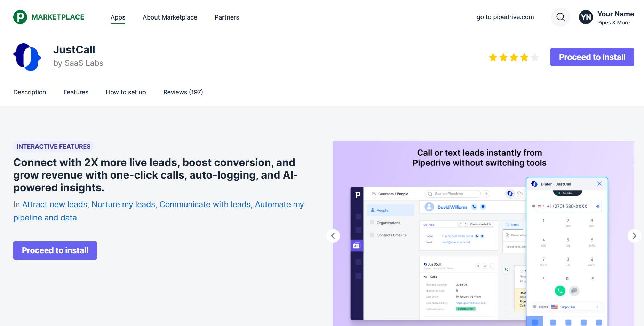Show previous carousel slide arrow
The height and width of the screenshot is (326, 644).
pyautogui.click(x=333, y=236)
